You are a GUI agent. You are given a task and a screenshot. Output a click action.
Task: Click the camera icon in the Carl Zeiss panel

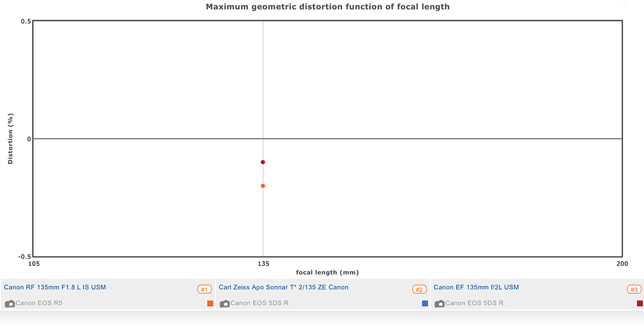[225, 304]
